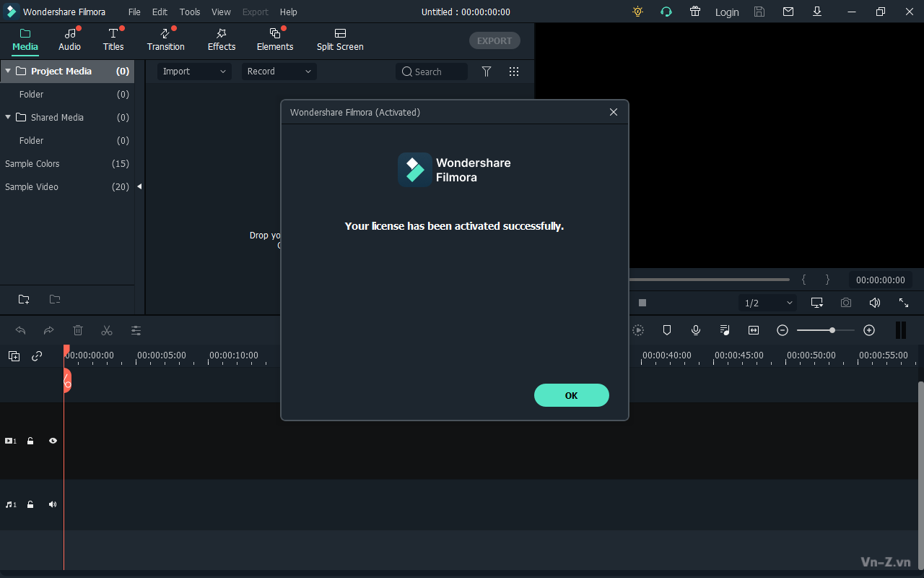
Task: Select the split scissors tool
Action: point(107,330)
